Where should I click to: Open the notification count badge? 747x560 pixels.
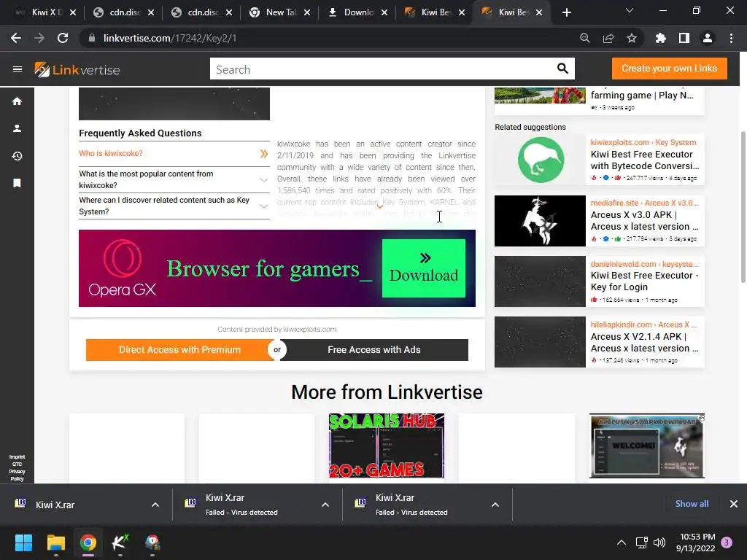[727, 542]
